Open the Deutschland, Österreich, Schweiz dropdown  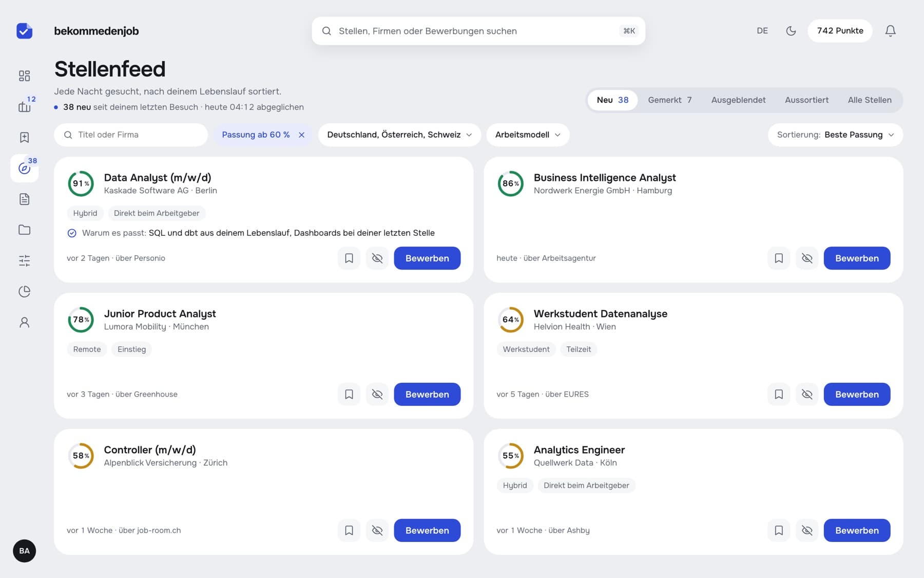(399, 135)
